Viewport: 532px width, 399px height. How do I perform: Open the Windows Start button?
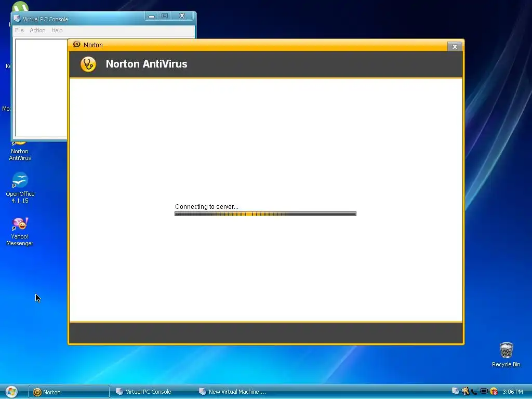coord(11,392)
